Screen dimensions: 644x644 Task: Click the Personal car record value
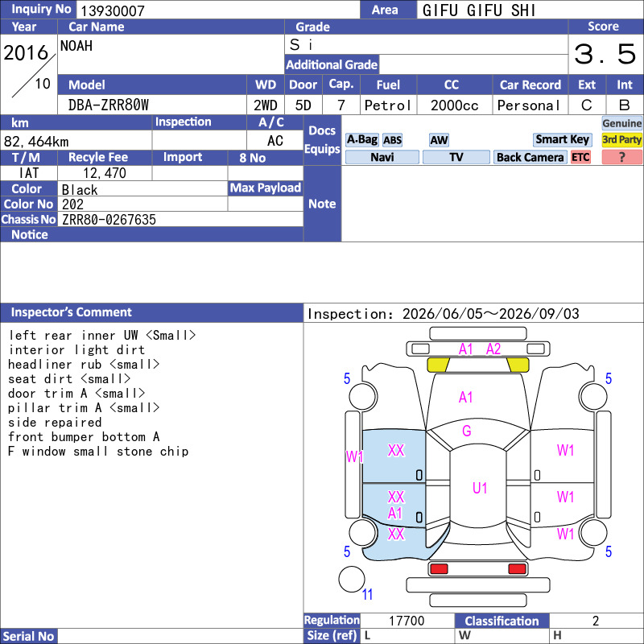(529, 105)
